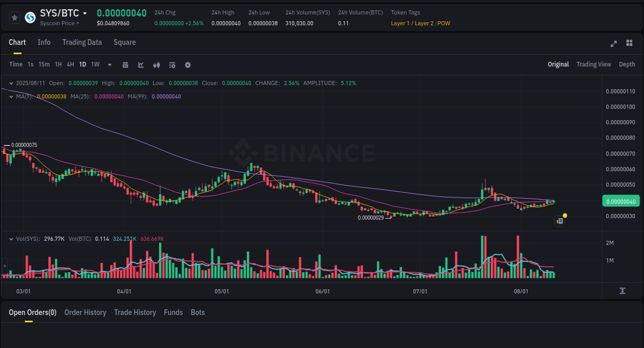
Task: Open the candlestick display options icon
Action: point(156,64)
